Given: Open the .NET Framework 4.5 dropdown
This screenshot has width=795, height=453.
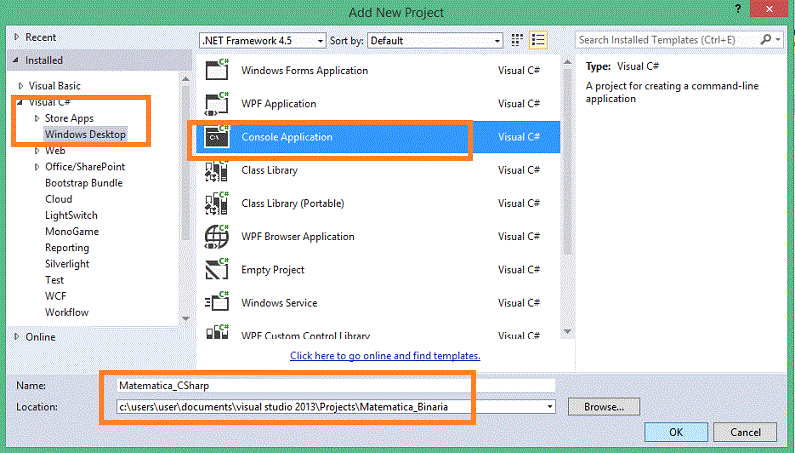Looking at the screenshot, I should tap(263, 41).
